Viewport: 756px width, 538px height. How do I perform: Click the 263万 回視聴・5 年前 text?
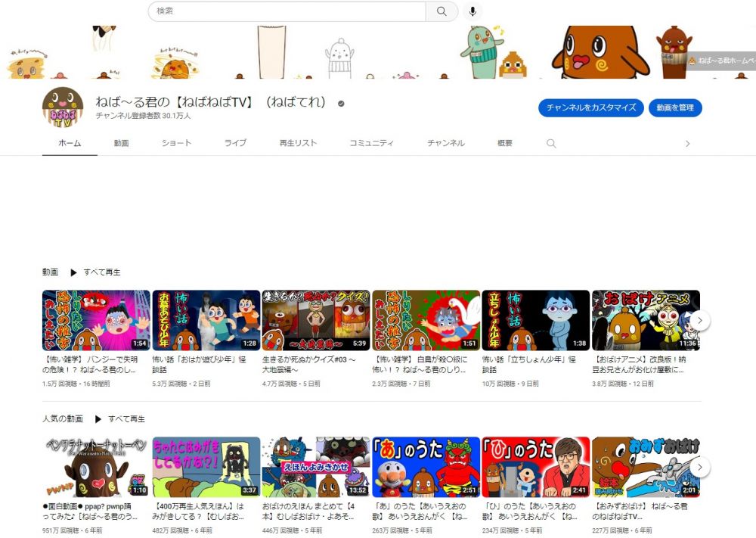(402, 530)
